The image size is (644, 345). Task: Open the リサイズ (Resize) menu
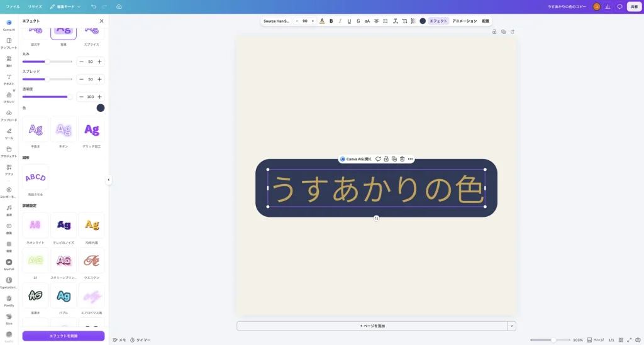(x=35, y=6)
